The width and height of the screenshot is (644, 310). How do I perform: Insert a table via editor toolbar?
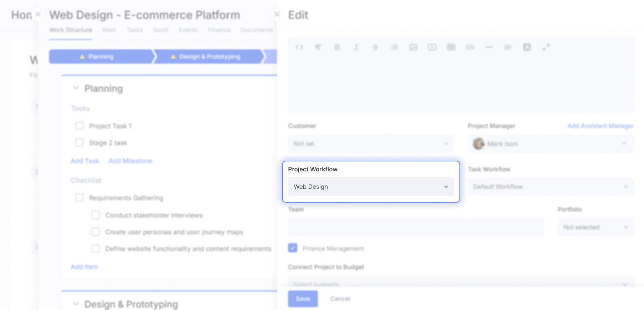(451, 47)
